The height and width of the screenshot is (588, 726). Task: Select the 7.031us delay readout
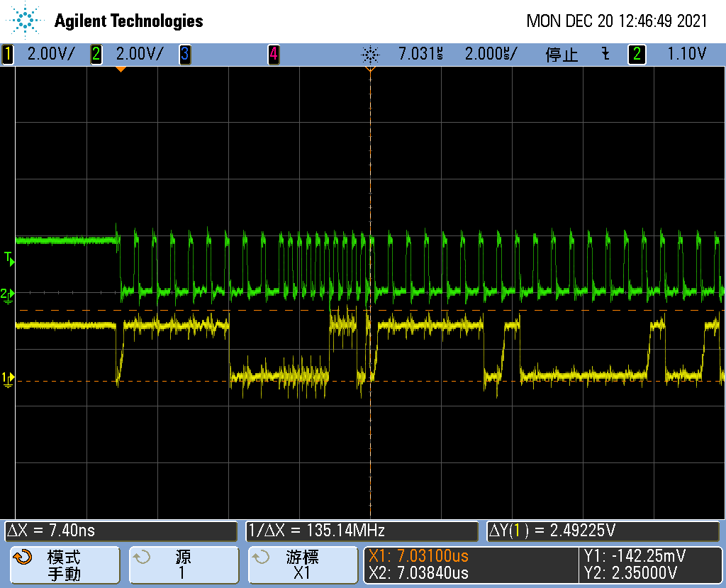420,55
